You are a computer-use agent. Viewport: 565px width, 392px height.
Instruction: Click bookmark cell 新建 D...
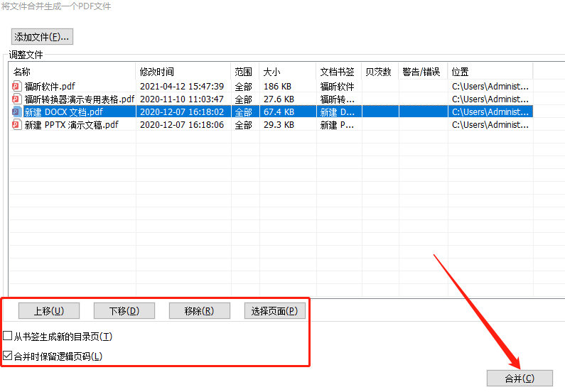[x=338, y=112]
